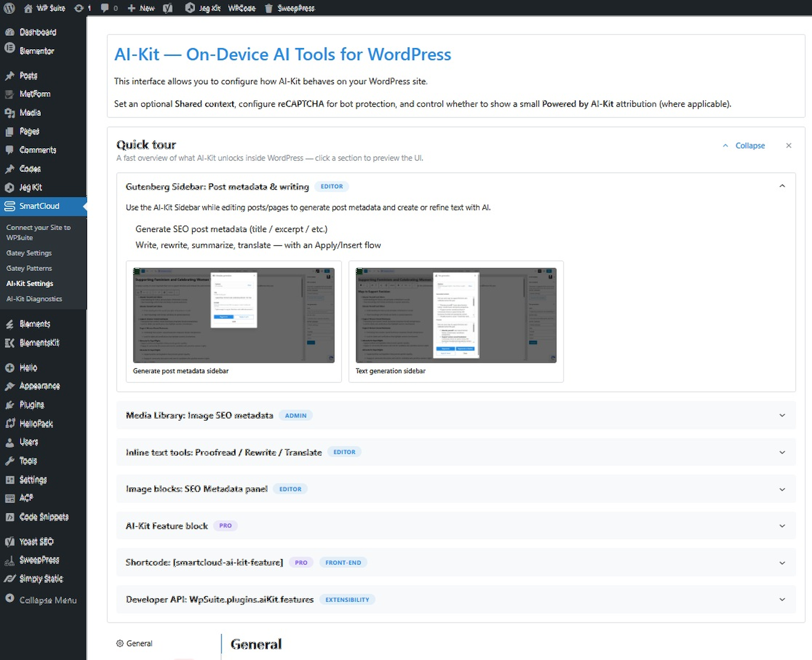Open Connect your Site to WPSuite
The image size is (812, 660).
click(38, 233)
